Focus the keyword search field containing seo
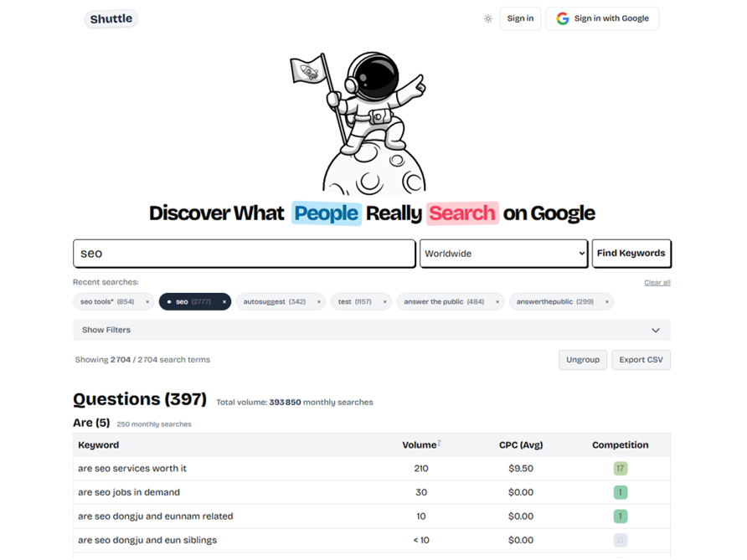747x560 pixels. tap(245, 254)
